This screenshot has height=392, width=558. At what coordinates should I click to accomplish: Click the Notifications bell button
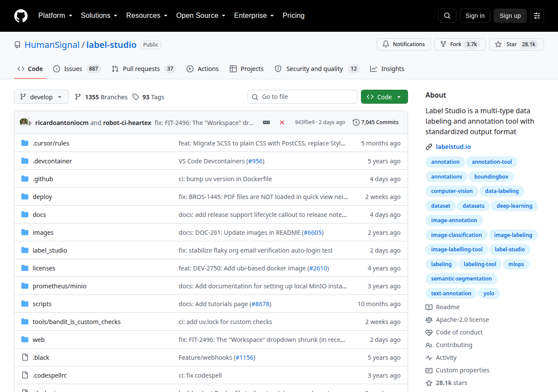point(404,44)
